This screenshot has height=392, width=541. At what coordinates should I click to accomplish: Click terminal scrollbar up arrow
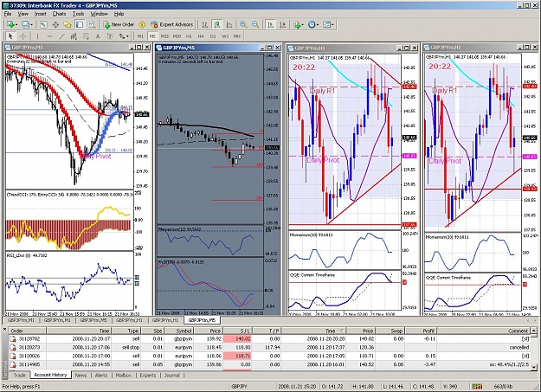(534, 331)
